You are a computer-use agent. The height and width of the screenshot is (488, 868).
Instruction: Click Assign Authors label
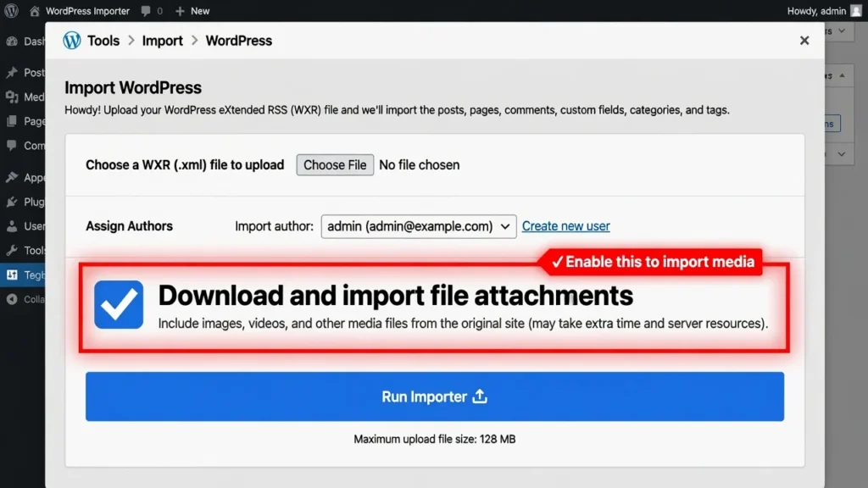[x=129, y=225]
